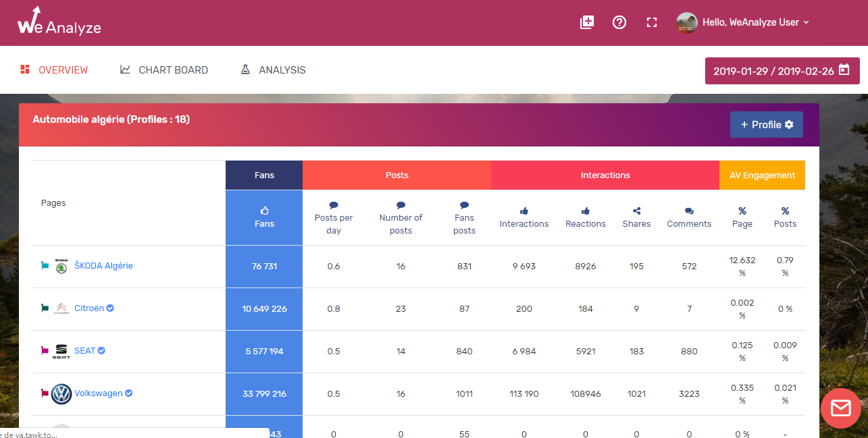This screenshot has width=868, height=438.
Task: Click the + Profile button
Action: point(767,125)
